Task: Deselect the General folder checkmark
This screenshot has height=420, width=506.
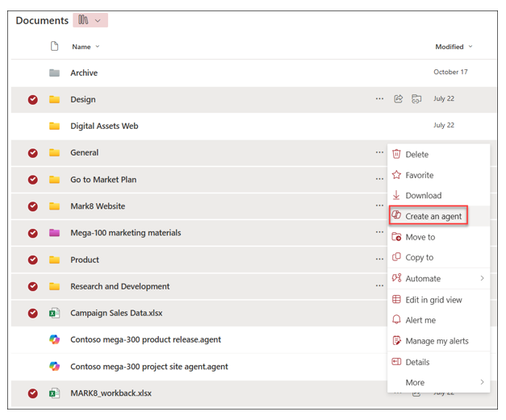Action: [32, 153]
